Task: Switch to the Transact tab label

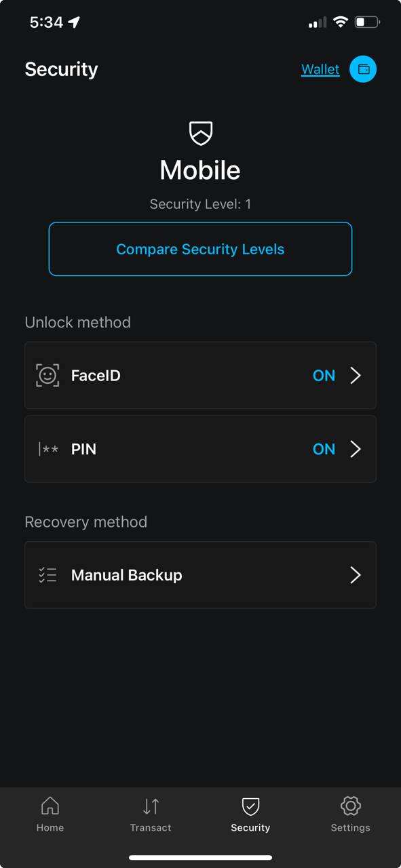Action: click(x=151, y=827)
